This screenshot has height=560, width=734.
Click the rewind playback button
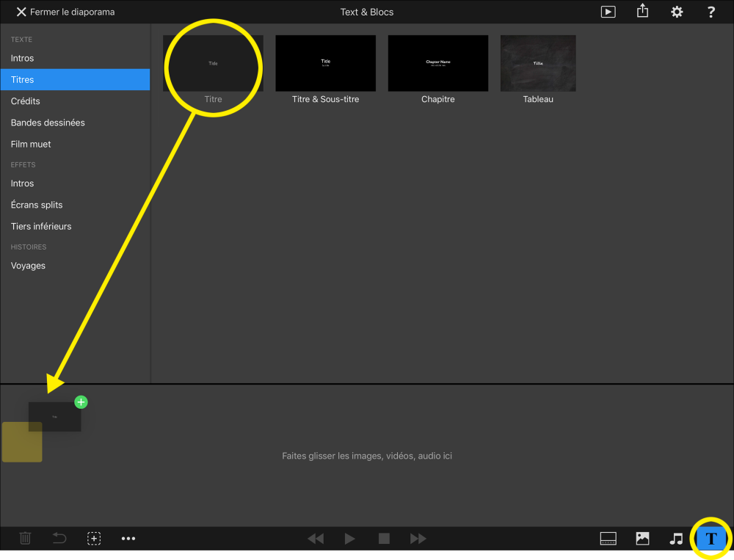point(316,539)
